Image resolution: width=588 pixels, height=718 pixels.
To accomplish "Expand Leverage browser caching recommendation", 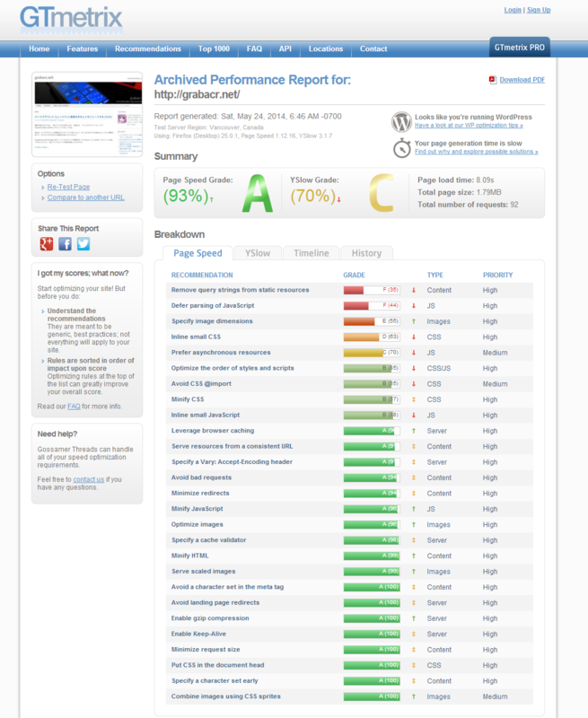I will pos(213,431).
